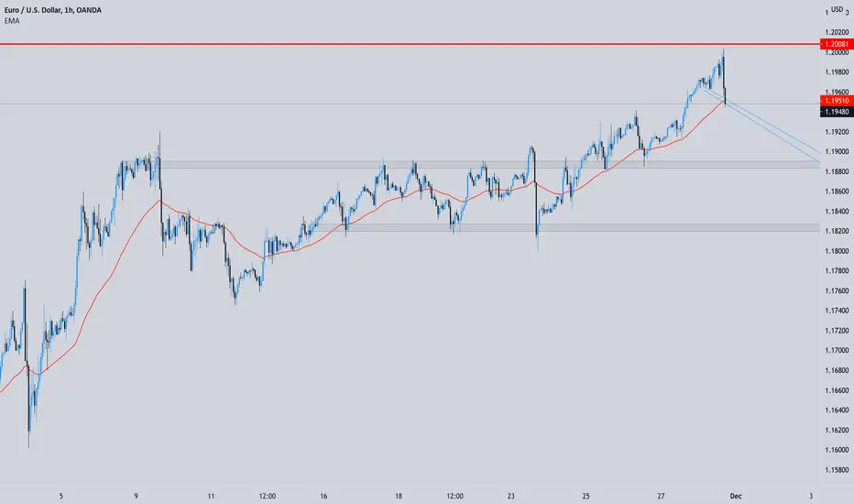Image resolution: width=854 pixels, height=504 pixels.
Task: Select the upper gray zone near 1.18900
Action: 489,164
